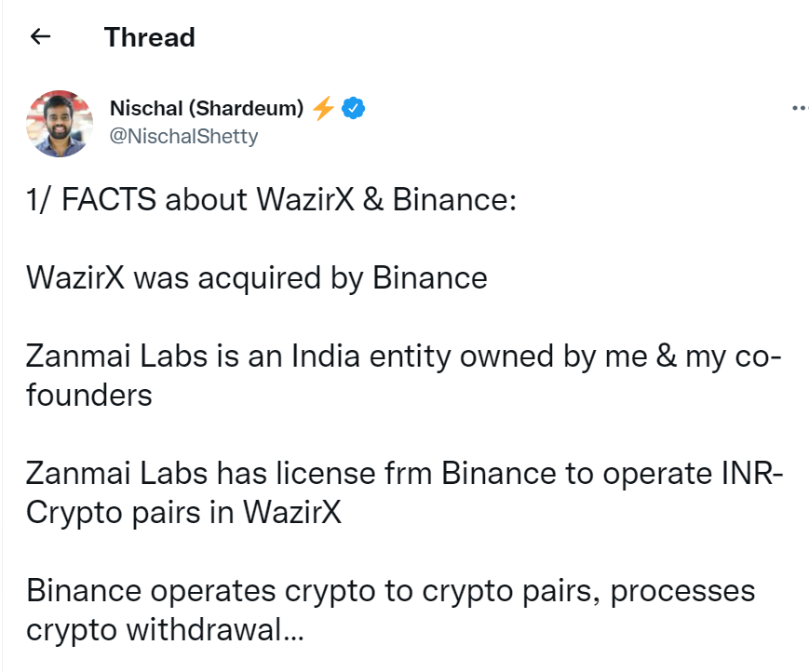Expand truncated text at "crypto withdrawal…"
809x672 pixels.
tap(165, 630)
